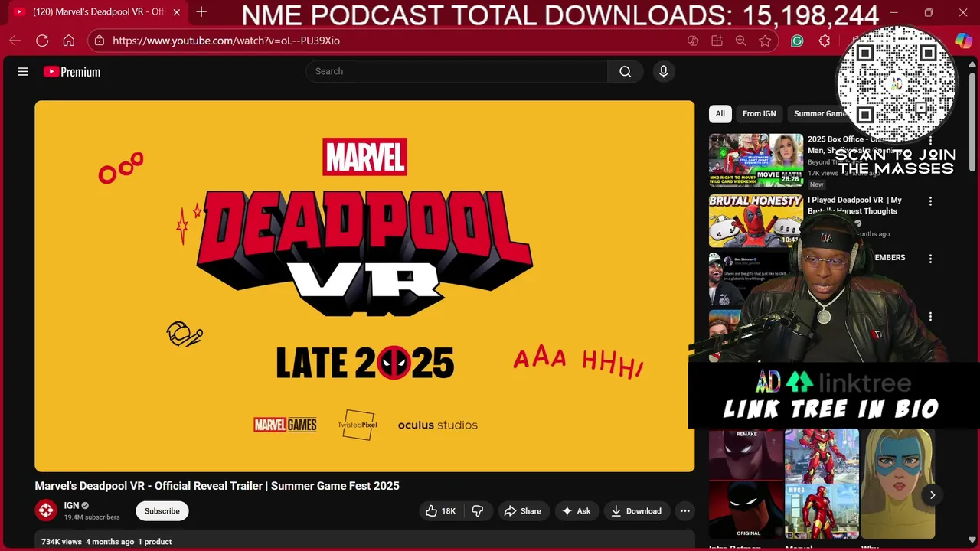Click into the YouTube search field

coord(457,71)
